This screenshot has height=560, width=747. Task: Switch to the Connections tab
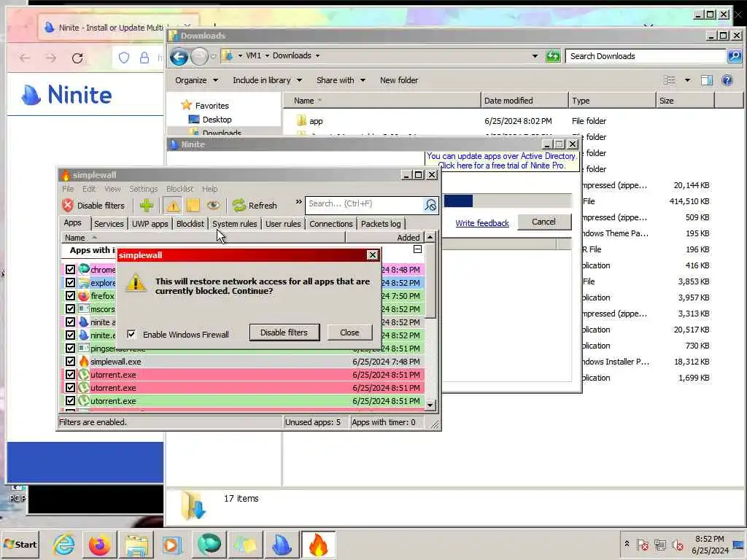coord(331,224)
